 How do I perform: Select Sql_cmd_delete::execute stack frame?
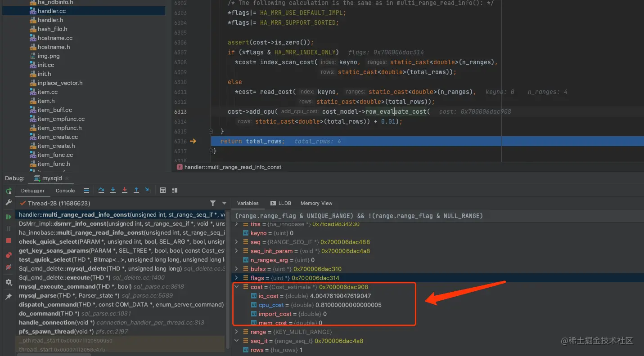(121, 277)
